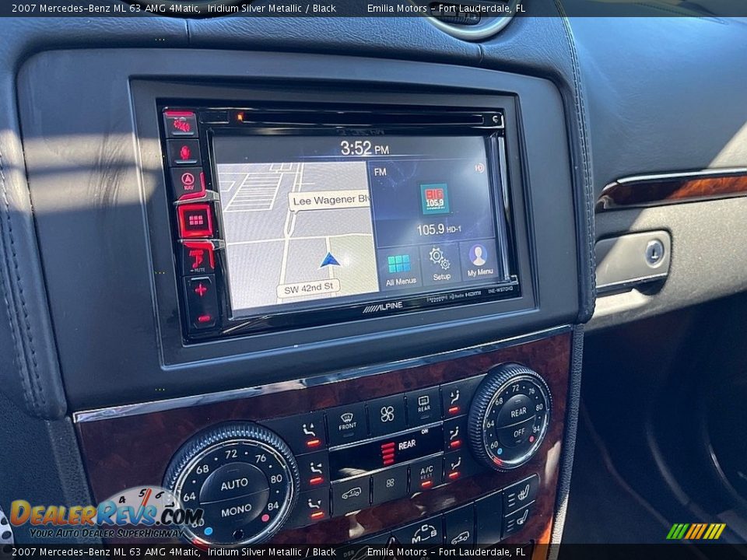
Task: Lower volume with the minus key
Action: [204, 317]
